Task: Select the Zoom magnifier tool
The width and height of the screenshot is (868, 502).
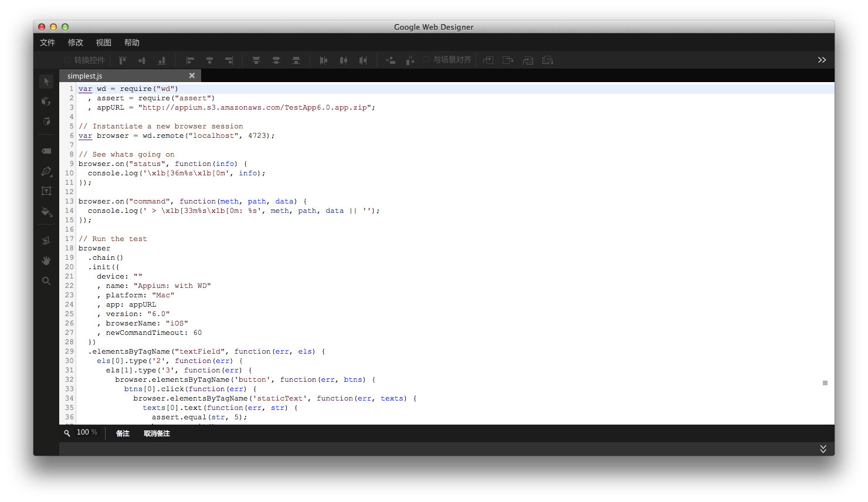Action: click(46, 281)
